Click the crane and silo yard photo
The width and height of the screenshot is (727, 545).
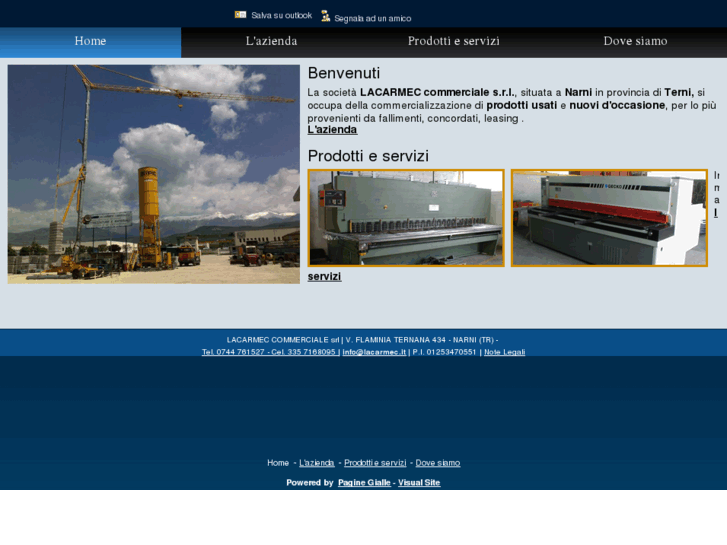(153, 174)
